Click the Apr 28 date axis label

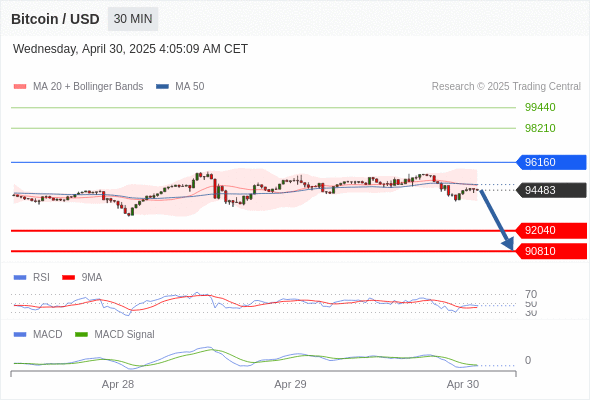click(118, 384)
